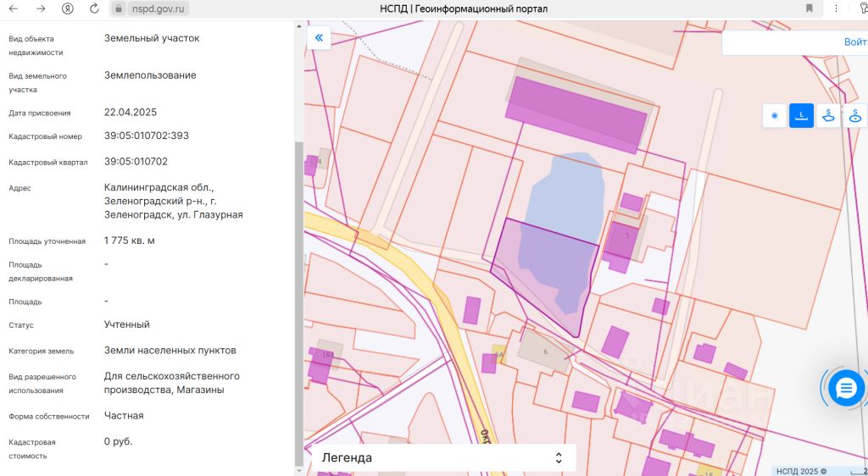Open the blue chat support bubble

click(846, 389)
